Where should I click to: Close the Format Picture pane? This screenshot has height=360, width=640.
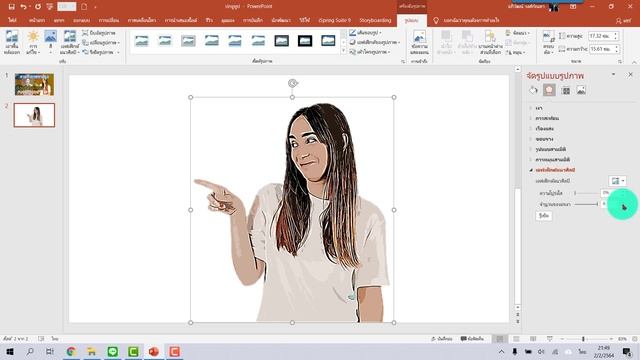click(630, 75)
